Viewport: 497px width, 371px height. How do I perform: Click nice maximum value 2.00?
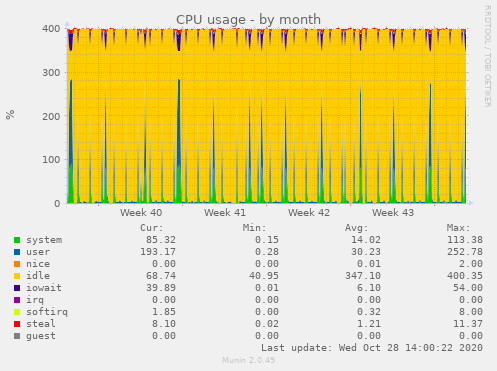(x=471, y=264)
